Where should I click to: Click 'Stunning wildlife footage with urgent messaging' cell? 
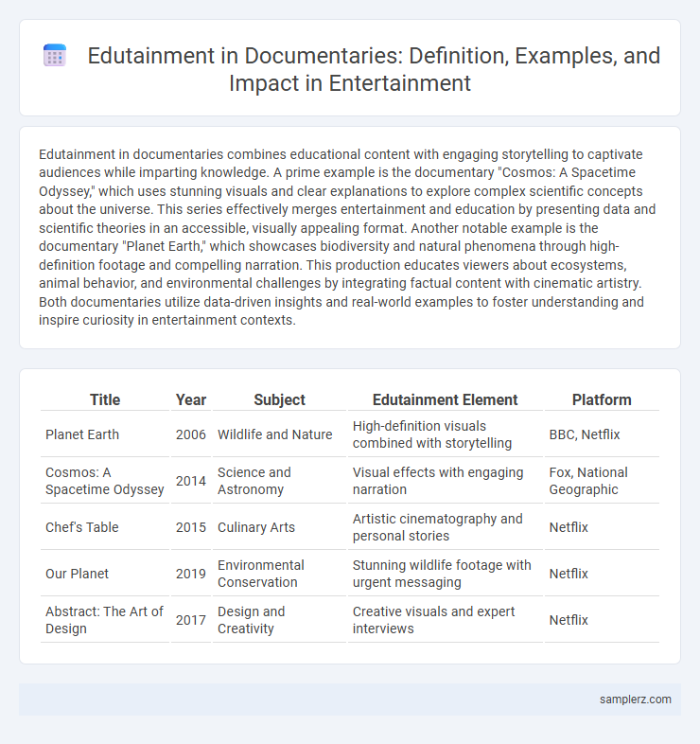(x=445, y=574)
